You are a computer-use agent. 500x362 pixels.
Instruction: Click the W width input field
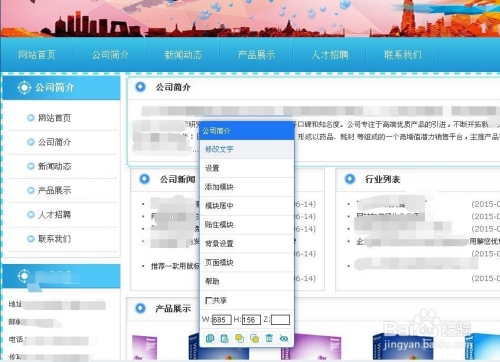tap(222, 320)
